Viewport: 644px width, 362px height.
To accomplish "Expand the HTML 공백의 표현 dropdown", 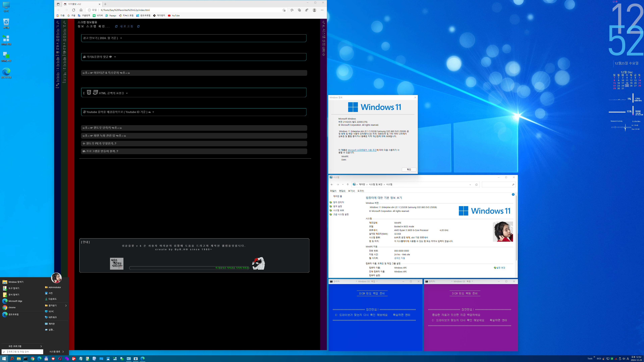I will pyautogui.click(x=194, y=93).
